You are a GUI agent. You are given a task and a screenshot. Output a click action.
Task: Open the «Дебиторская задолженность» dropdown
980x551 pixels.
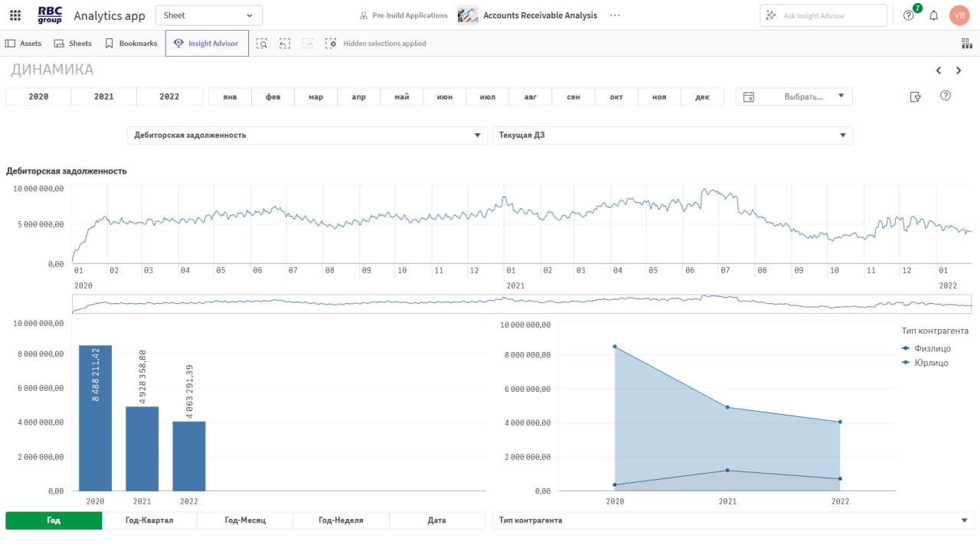point(306,135)
